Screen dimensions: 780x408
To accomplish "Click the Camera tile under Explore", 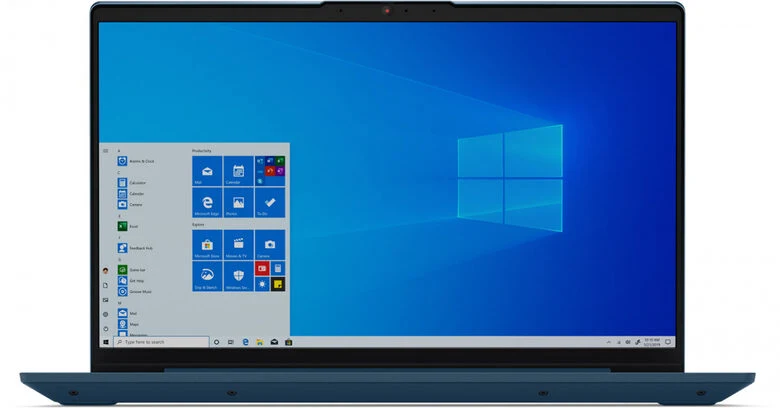I will (x=270, y=245).
